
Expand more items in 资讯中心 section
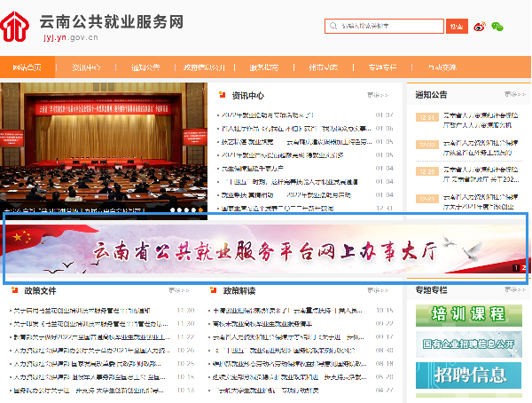378,95
